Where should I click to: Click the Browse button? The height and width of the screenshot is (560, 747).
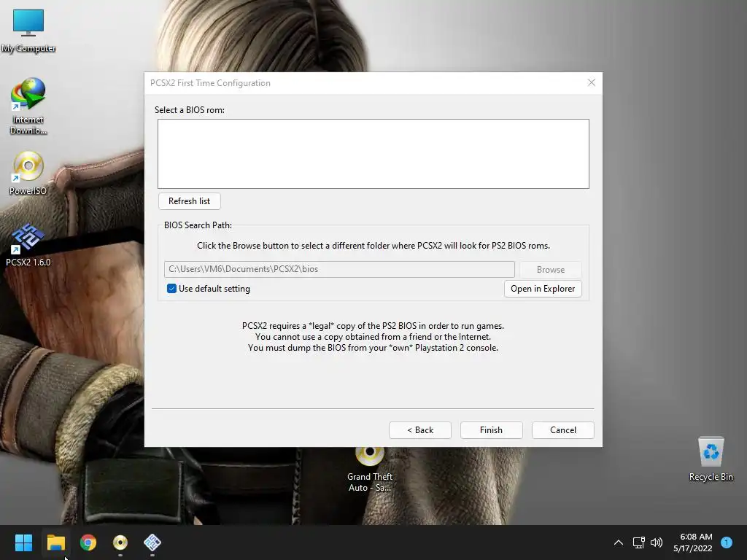pos(550,270)
